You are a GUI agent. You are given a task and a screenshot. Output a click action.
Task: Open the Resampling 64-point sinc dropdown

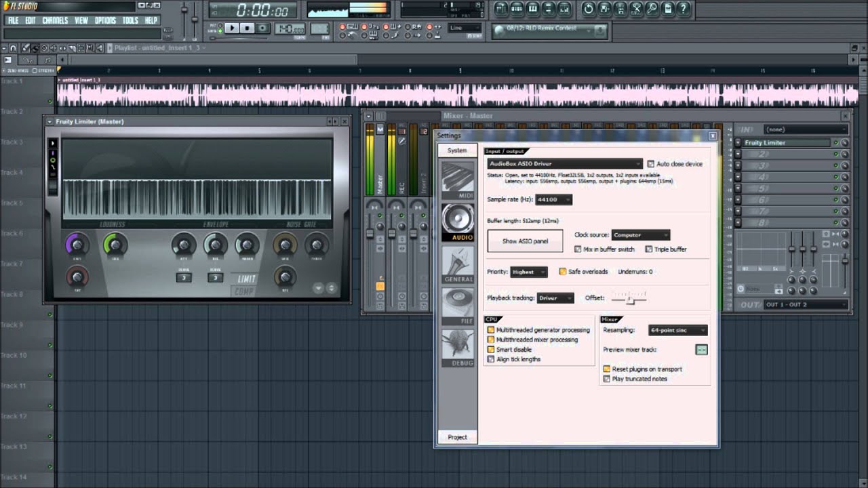tap(677, 330)
